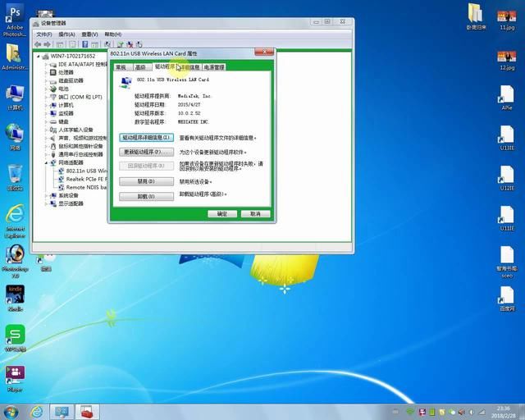The height and width of the screenshot is (420, 525).
Task: Expand the 系统设备 tree node
Action: point(48,195)
